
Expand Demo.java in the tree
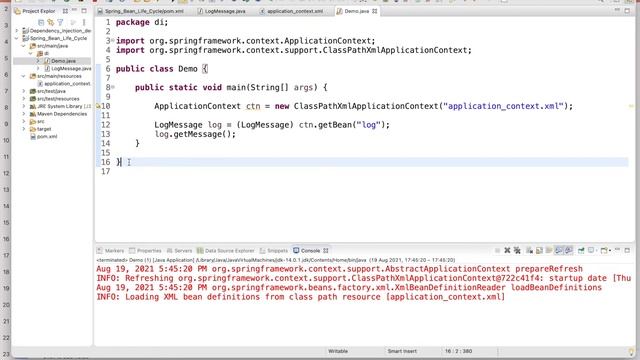[38, 61]
